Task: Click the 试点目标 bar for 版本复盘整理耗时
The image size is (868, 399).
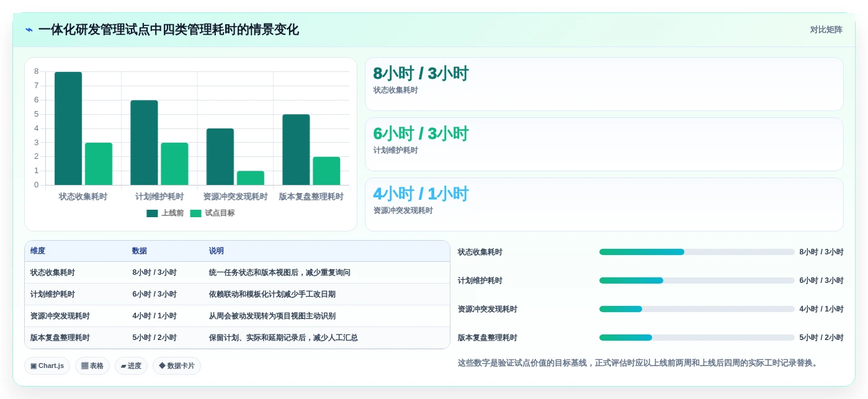Action: pos(326,171)
